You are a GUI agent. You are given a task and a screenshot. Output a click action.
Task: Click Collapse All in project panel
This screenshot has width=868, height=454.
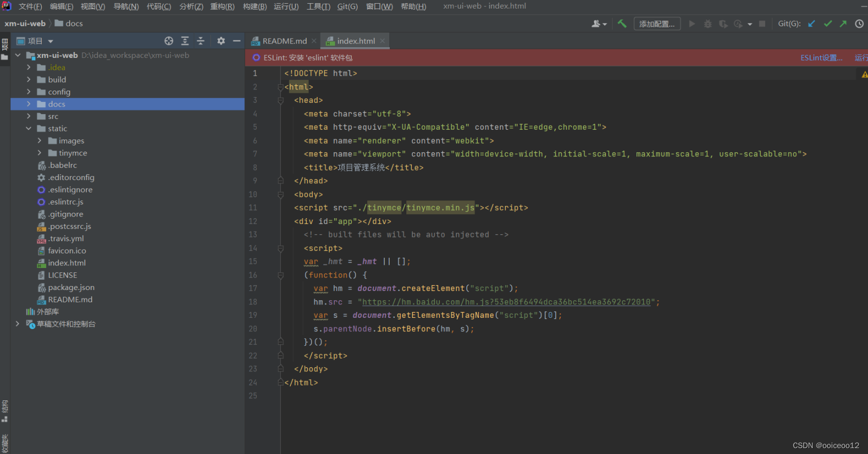(x=201, y=41)
